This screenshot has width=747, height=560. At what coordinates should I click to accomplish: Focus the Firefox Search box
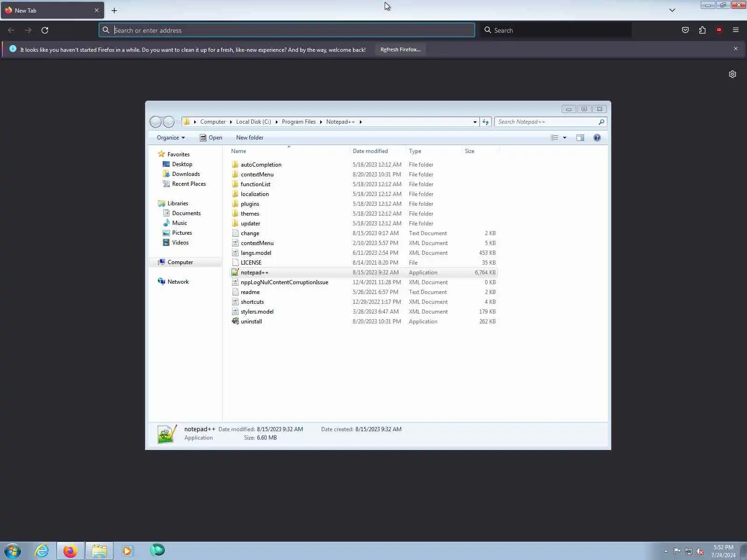[x=556, y=30]
